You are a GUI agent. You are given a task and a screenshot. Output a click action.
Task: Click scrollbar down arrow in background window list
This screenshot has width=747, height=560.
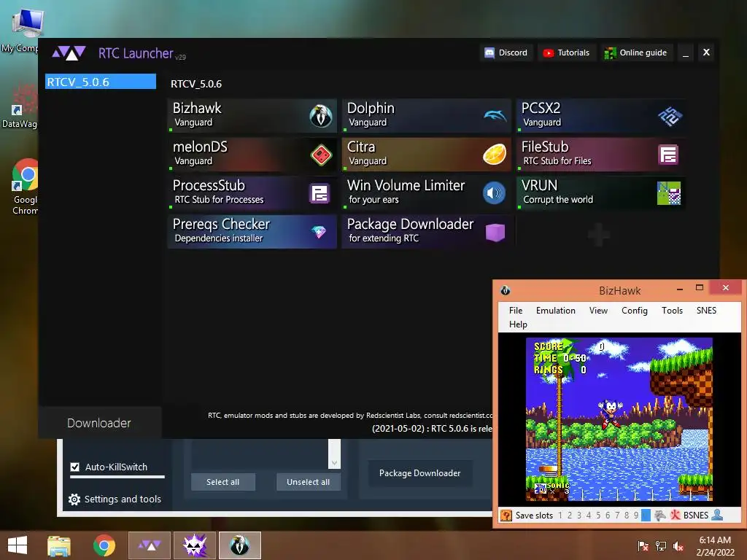click(x=334, y=463)
